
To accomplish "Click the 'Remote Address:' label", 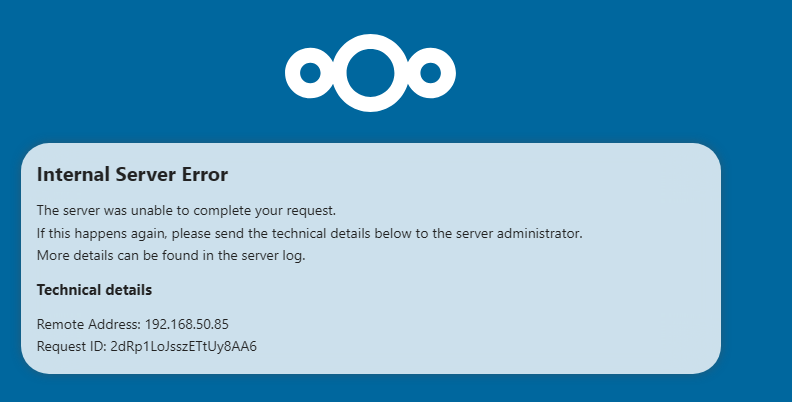I will (x=89, y=324).
